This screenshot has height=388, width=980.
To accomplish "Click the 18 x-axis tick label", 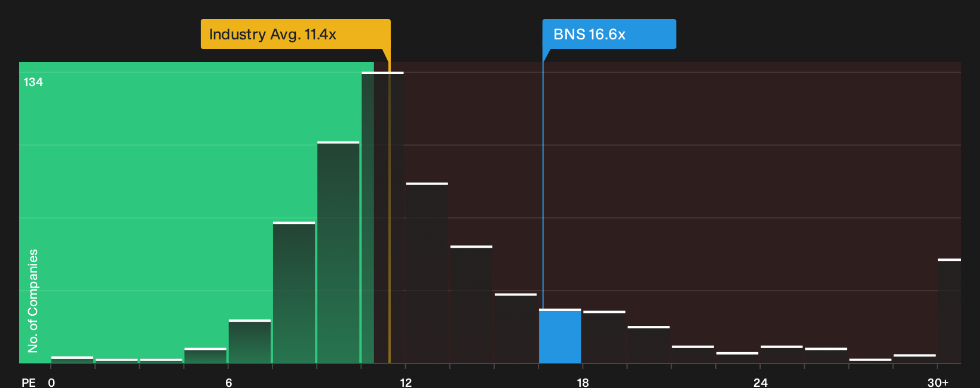I will (583, 382).
